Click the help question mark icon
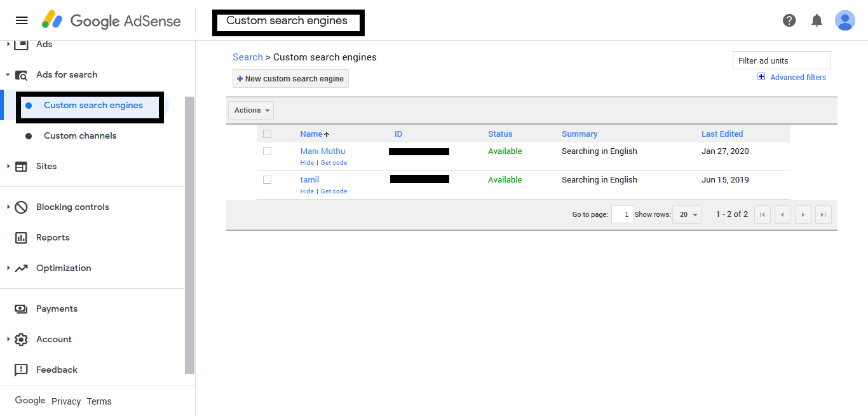 (789, 20)
